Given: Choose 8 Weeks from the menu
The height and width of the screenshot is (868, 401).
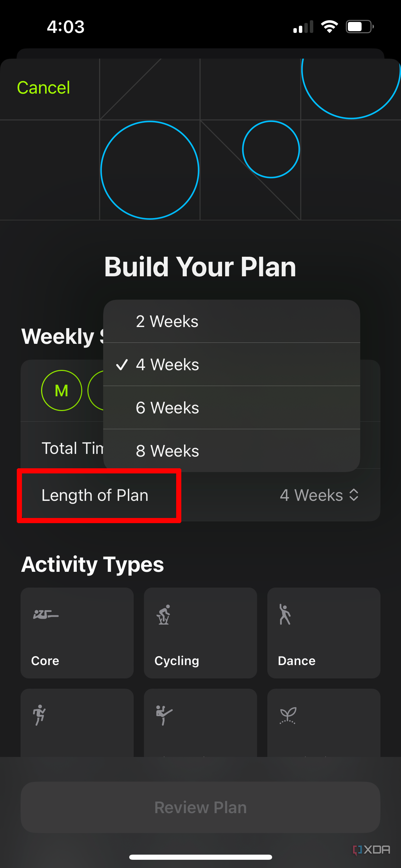Looking at the screenshot, I should (x=167, y=450).
